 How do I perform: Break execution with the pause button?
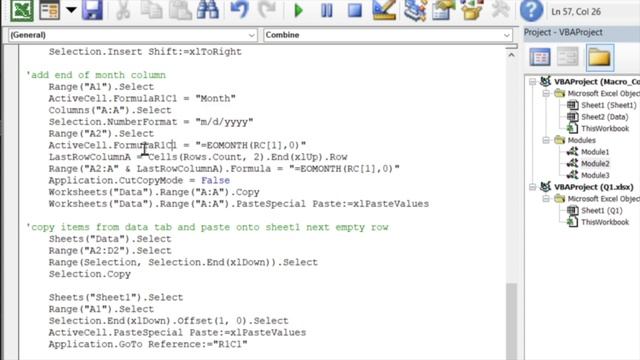[327, 11]
